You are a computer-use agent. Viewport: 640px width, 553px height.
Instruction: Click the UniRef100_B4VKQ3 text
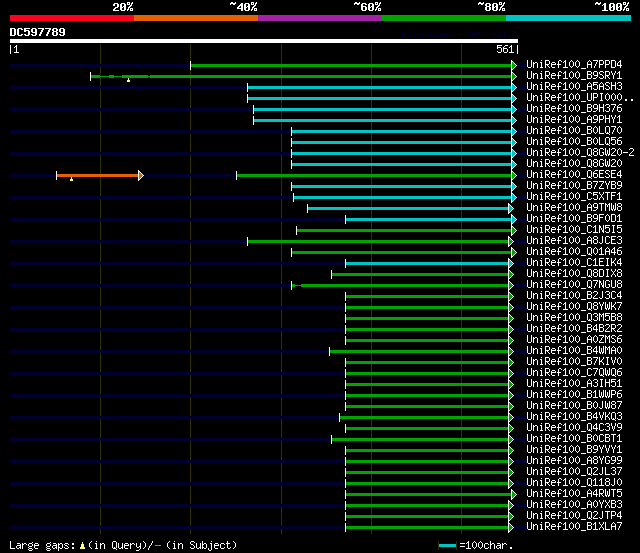point(574,417)
